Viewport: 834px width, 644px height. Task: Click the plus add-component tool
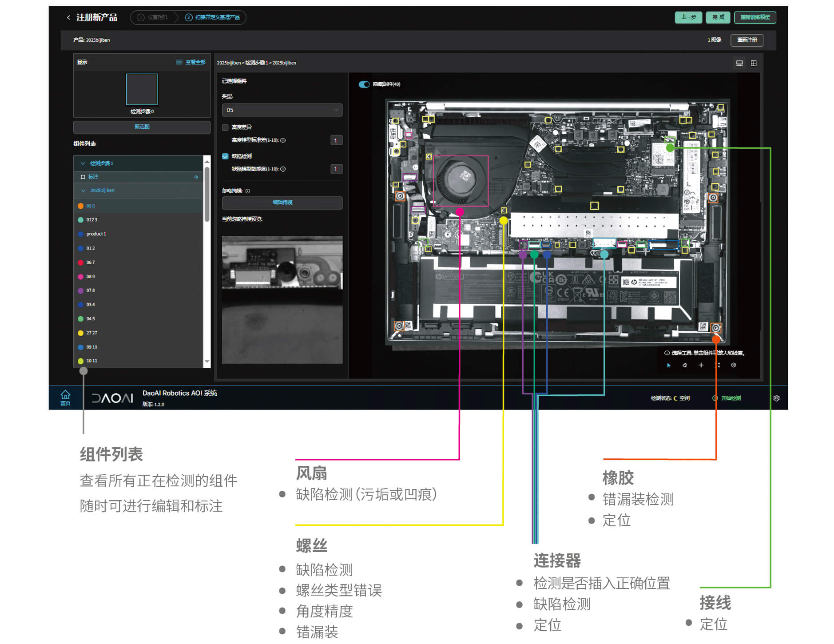pos(701,365)
